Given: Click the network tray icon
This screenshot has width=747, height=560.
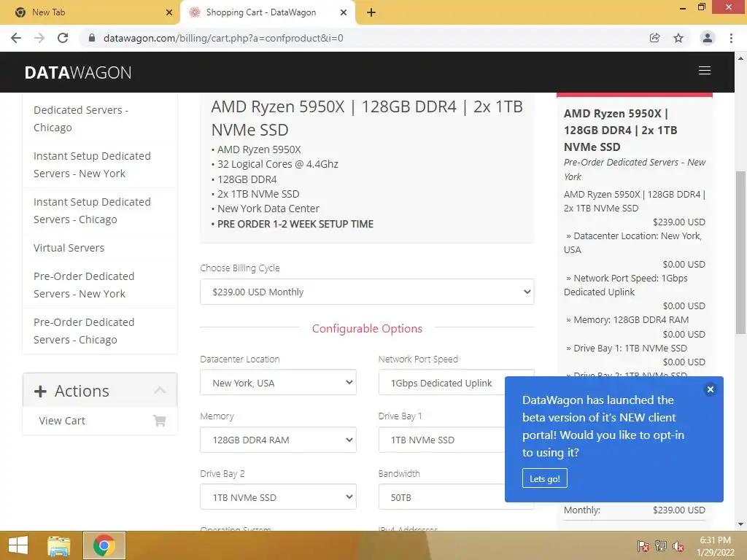Looking at the screenshot, I should coord(661,546).
